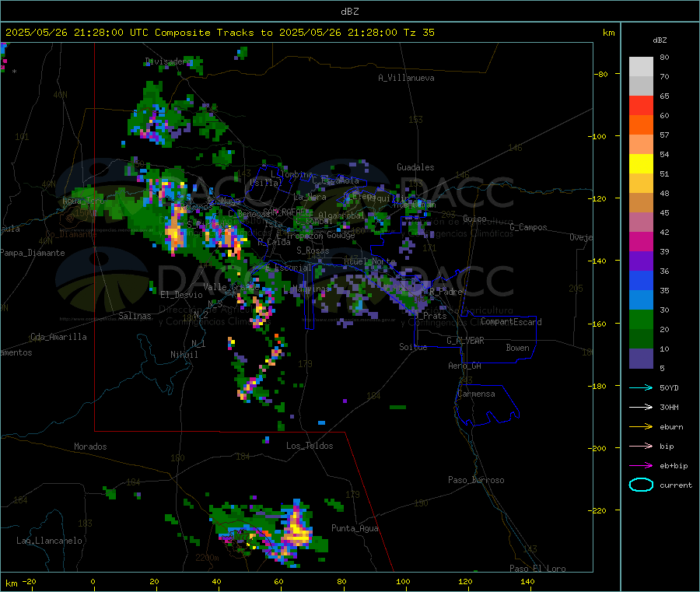This screenshot has width=700, height=592.
Task: Click the G_Campos place label
Action: pos(529,227)
